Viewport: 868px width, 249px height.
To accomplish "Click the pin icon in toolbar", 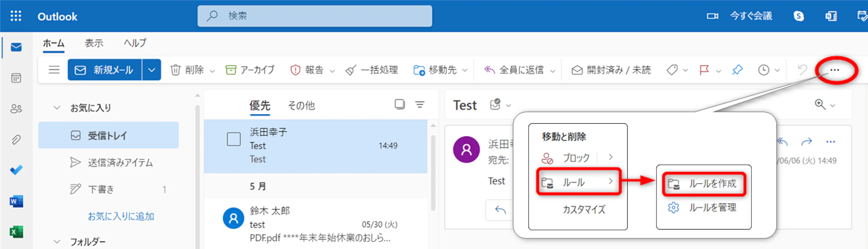I will 737,70.
